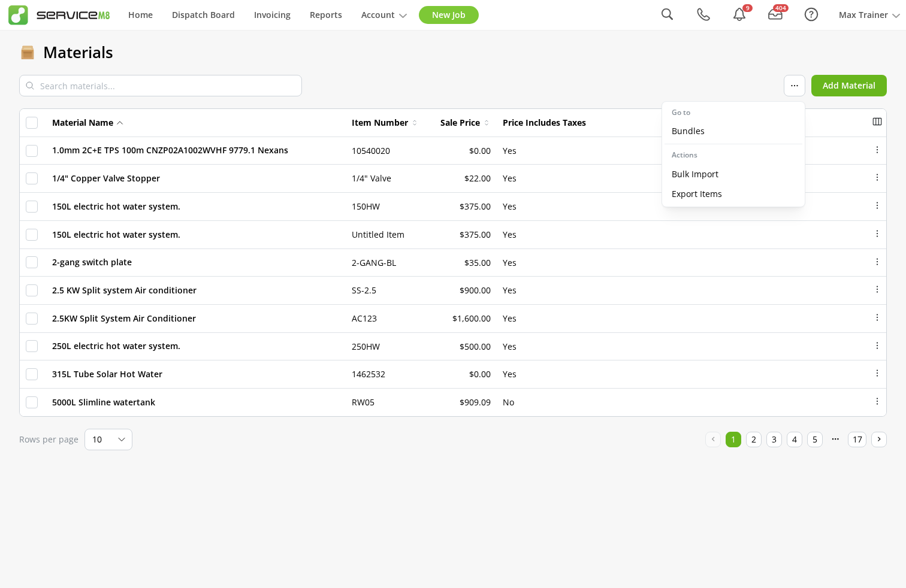The width and height of the screenshot is (906, 588).
Task: Open the inbox tray icon
Action: click(x=775, y=14)
